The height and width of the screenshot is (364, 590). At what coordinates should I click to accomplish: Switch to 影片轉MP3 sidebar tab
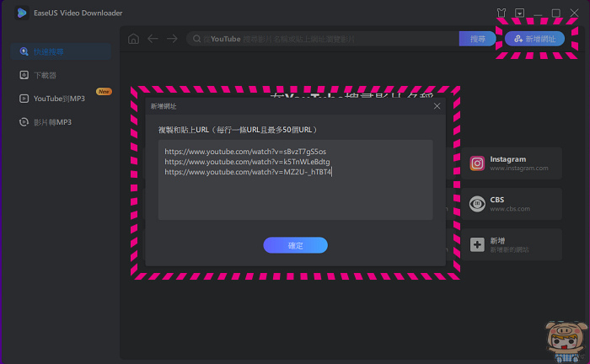[61, 122]
